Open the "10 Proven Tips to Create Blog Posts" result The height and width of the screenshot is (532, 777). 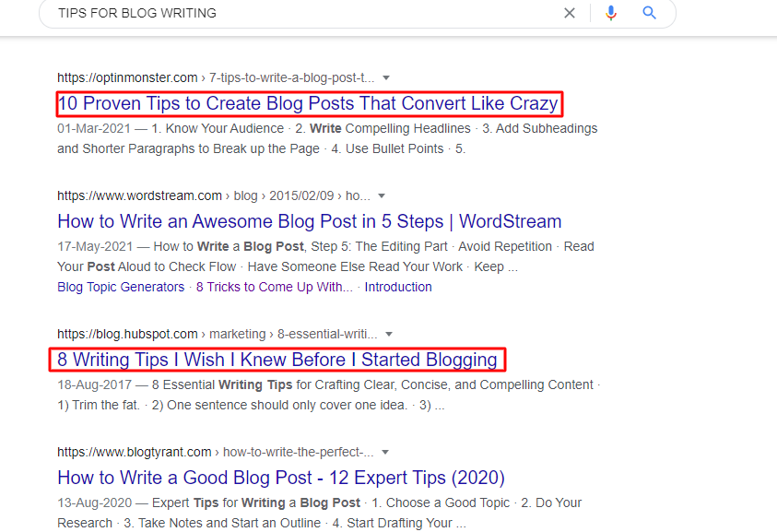[x=308, y=103]
